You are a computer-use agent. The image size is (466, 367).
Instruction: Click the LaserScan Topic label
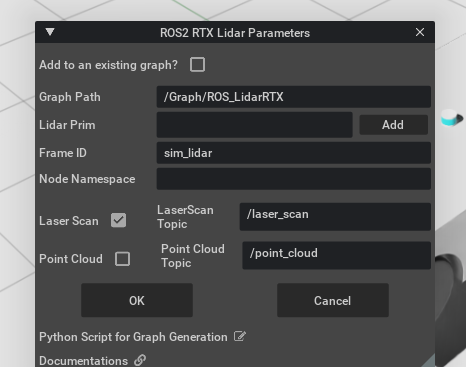point(185,217)
